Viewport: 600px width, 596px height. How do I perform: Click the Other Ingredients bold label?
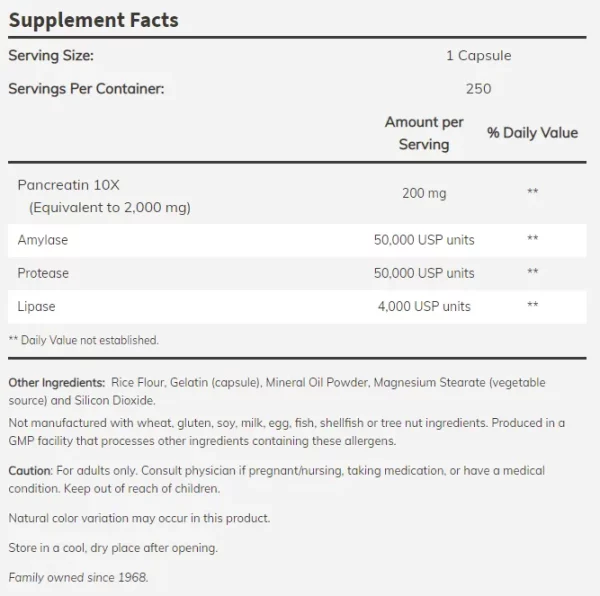click(57, 383)
